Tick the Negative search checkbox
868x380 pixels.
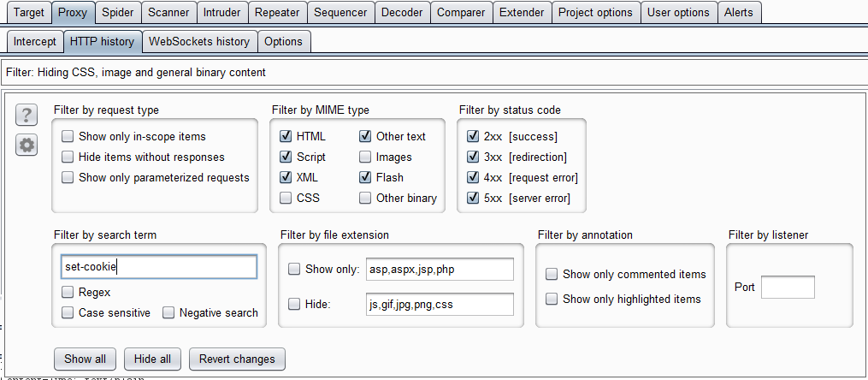tap(168, 313)
